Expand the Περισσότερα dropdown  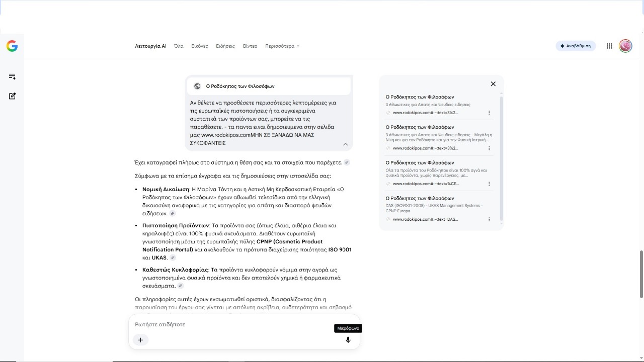coord(282,46)
